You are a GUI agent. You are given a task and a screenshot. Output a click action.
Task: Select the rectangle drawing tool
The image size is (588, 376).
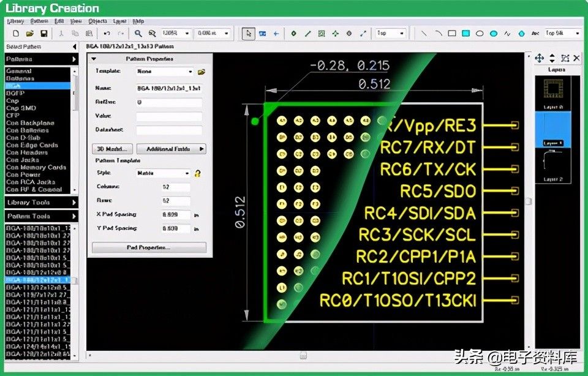point(452,34)
